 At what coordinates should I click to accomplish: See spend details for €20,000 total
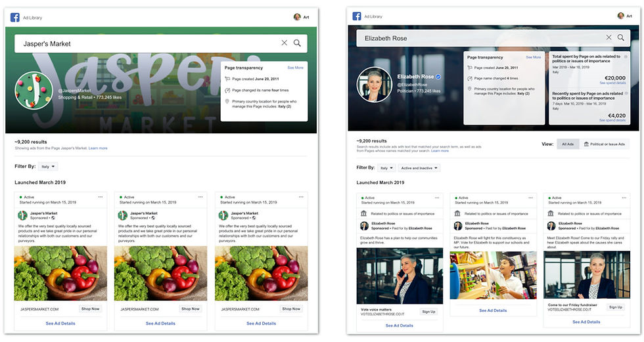(x=612, y=83)
